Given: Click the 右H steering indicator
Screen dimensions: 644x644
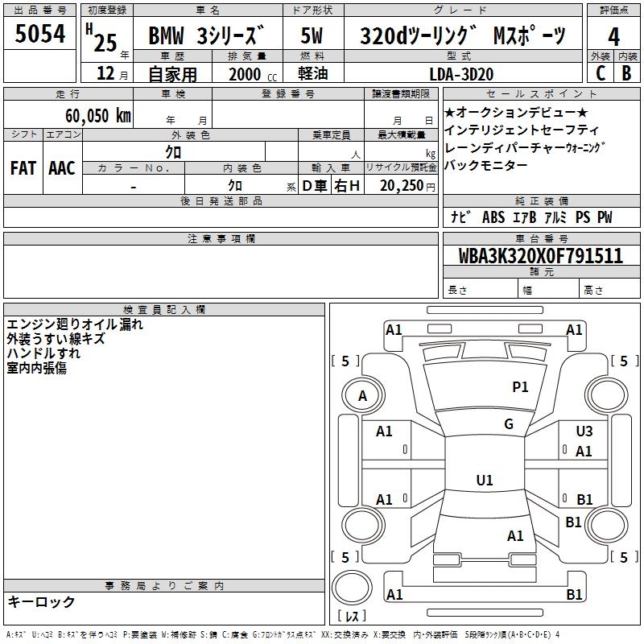Looking at the screenshot, I should tap(347, 186).
